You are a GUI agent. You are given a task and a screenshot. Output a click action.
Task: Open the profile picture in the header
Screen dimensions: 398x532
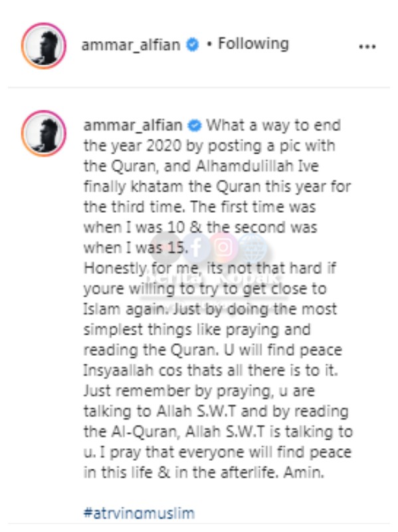[x=44, y=46]
